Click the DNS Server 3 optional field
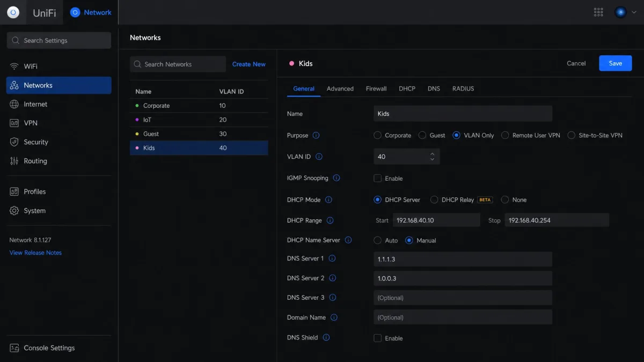Image resolution: width=644 pixels, height=362 pixels. [463, 298]
